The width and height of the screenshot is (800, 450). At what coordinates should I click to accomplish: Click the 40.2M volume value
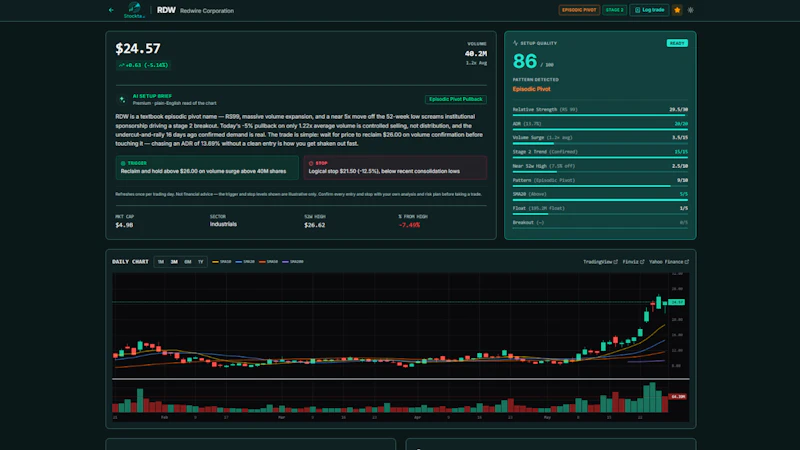[476, 54]
